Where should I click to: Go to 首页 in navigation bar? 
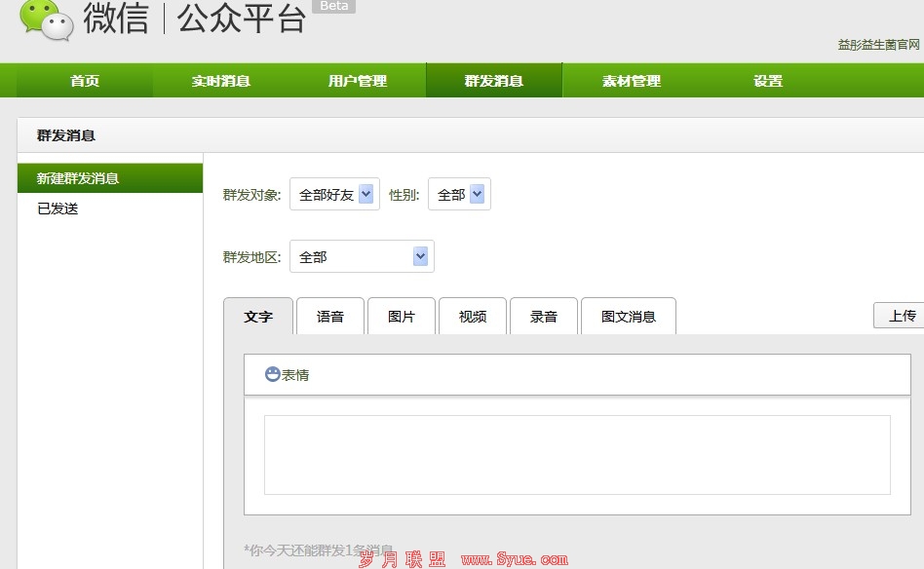[x=85, y=81]
